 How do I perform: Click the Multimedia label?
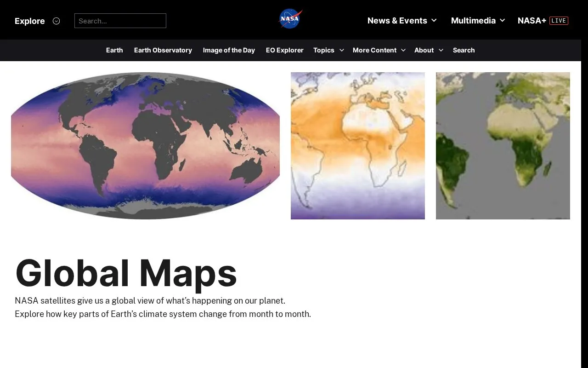click(473, 21)
